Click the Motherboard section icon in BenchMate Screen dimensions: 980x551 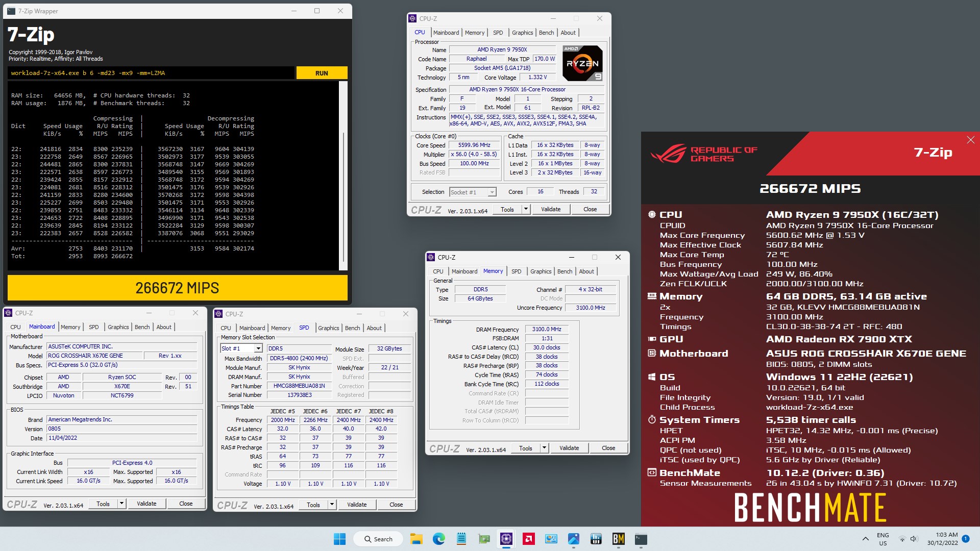tap(652, 354)
